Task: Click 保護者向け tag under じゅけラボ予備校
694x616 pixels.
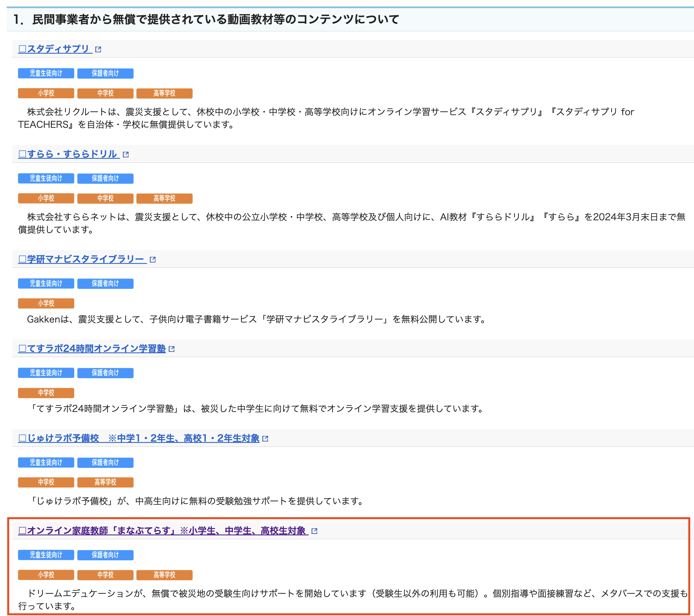Action: (105, 463)
